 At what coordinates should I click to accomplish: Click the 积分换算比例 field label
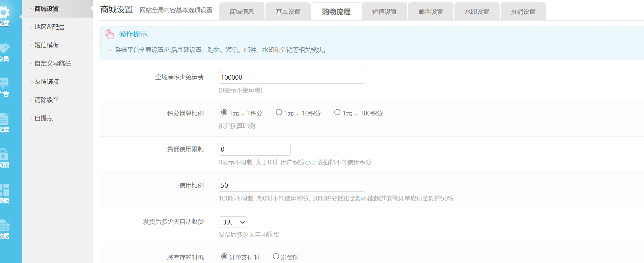186,113
